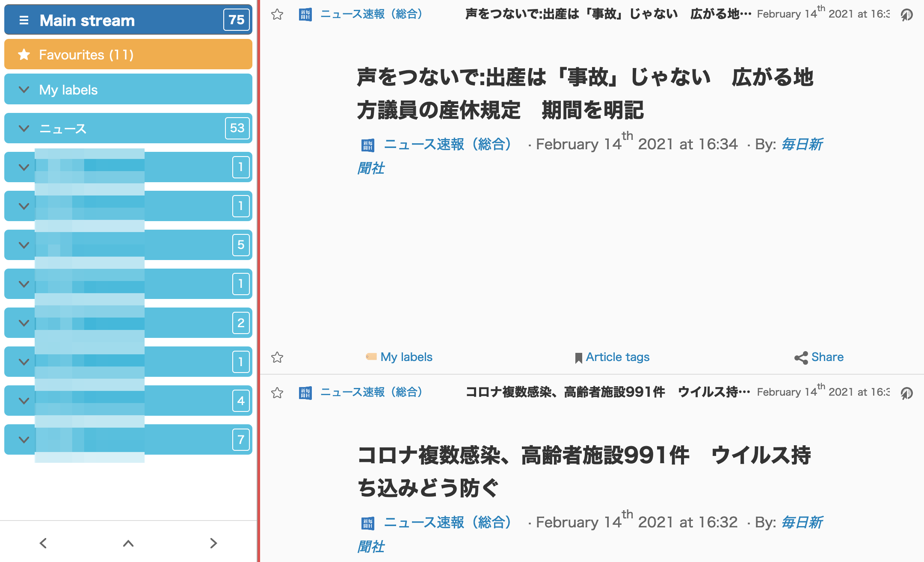Open first article in a new tab via the rocket icon
Viewport: 924px width, 562px height.
click(x=906, y=15)
